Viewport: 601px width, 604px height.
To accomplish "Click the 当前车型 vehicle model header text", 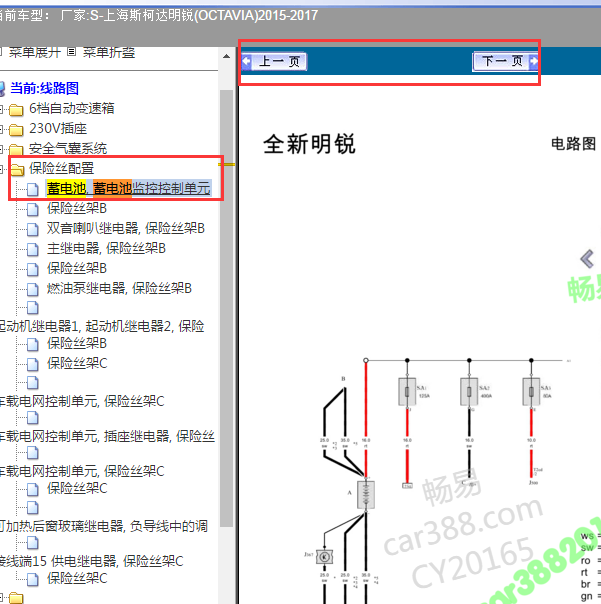I will [x=159, y=15].
